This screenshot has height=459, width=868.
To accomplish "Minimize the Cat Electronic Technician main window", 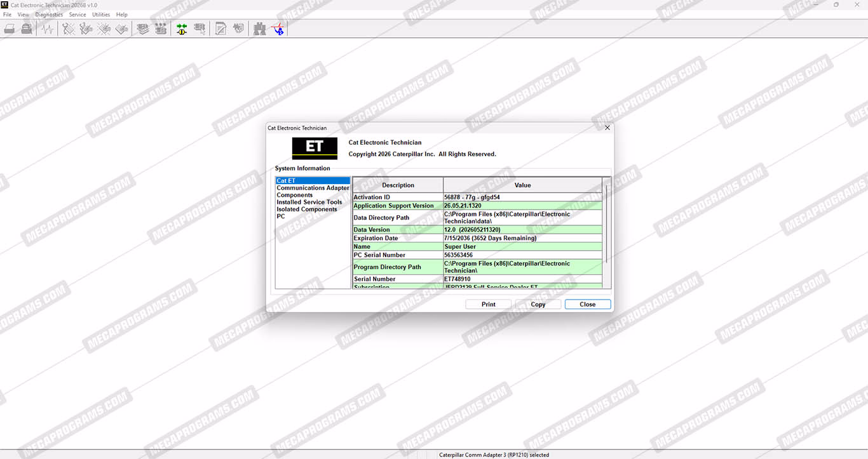I will click(815, 4).
